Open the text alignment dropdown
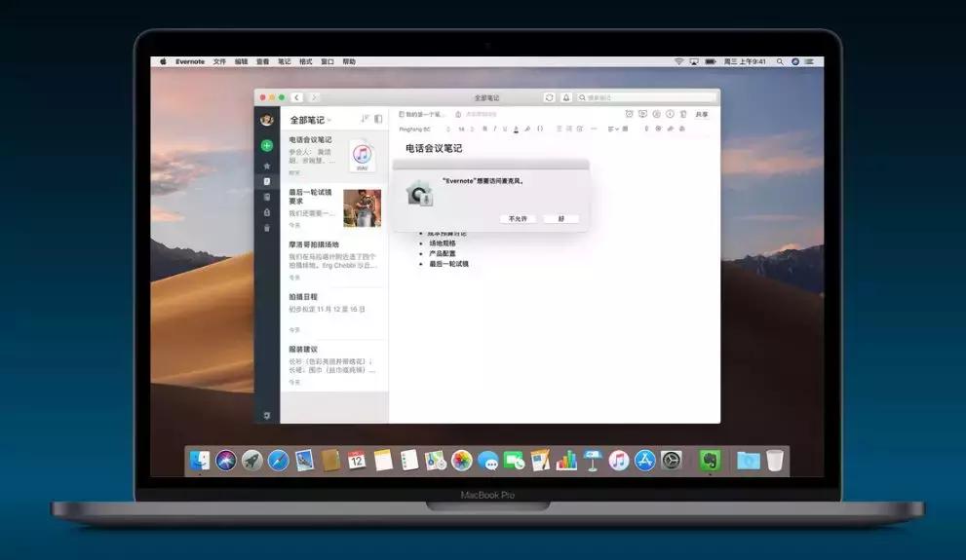Screen dimensions: 966x560 click(x=613, y=129)
